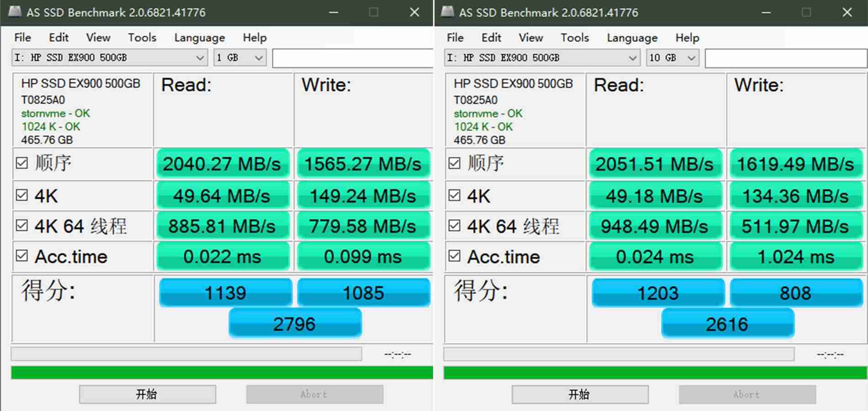
Task: Click the 开始 button in the left window
Action: pos(147,394)
